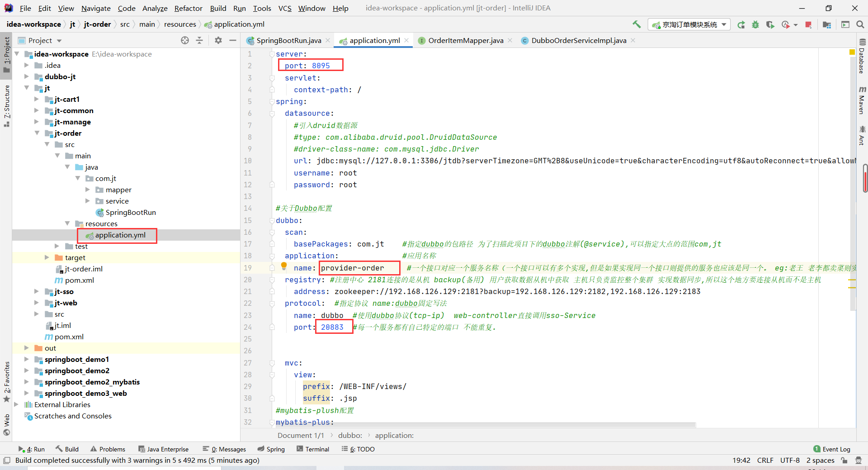Click the intention lightbulb on line 19
868x470 pixels.
[284, 266]
